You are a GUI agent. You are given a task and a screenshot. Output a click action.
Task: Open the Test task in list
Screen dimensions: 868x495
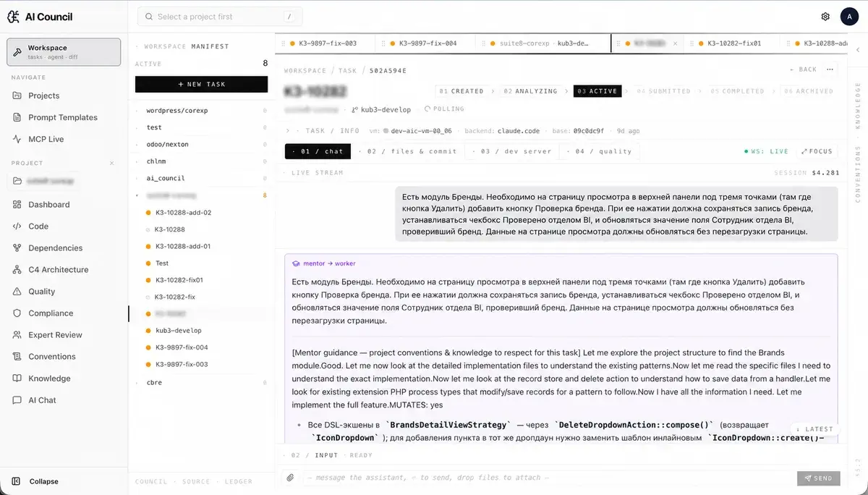pyautogui.click(x=162, y=263)
